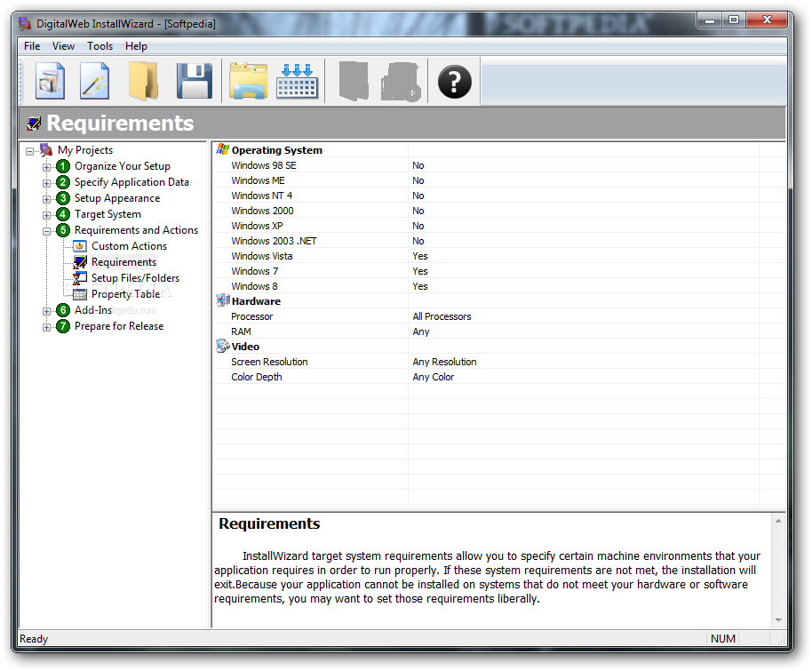This screenshot has width=812, height=671.
Task: Click the All Processors value
Action: [x=442, y=316]
